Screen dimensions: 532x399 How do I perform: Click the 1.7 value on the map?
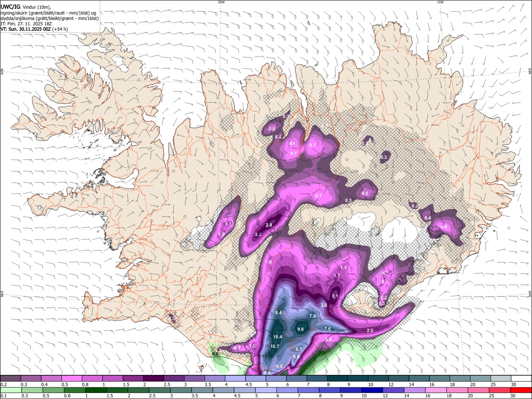tap(337, 276)
